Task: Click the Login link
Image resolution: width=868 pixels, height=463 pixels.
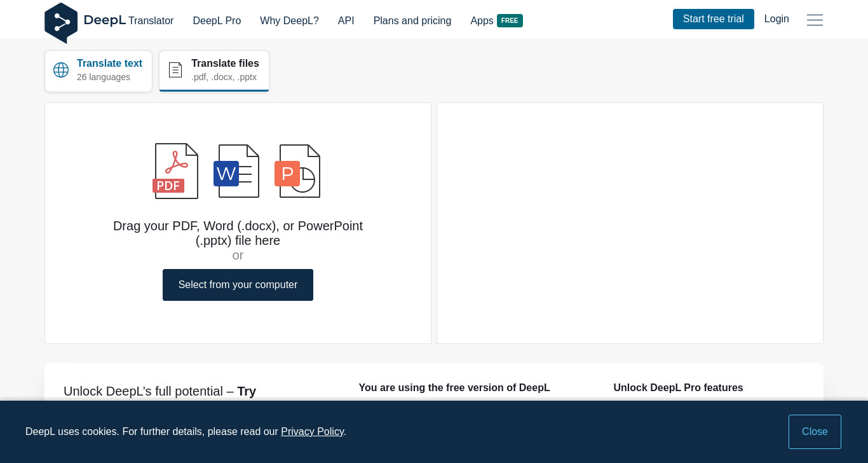Action: (x=776, y=19)
